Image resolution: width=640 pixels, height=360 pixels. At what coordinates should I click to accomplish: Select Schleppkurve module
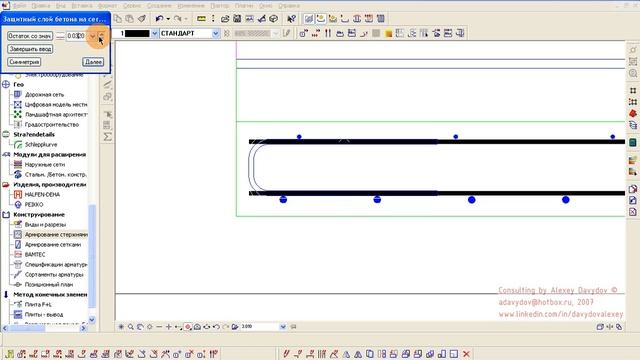pos(41,144)
